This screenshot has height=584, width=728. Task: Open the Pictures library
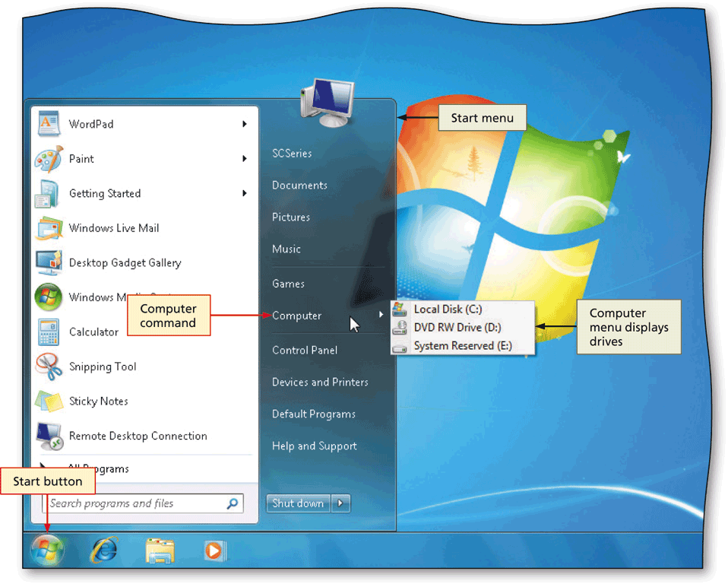pos(290,217)
